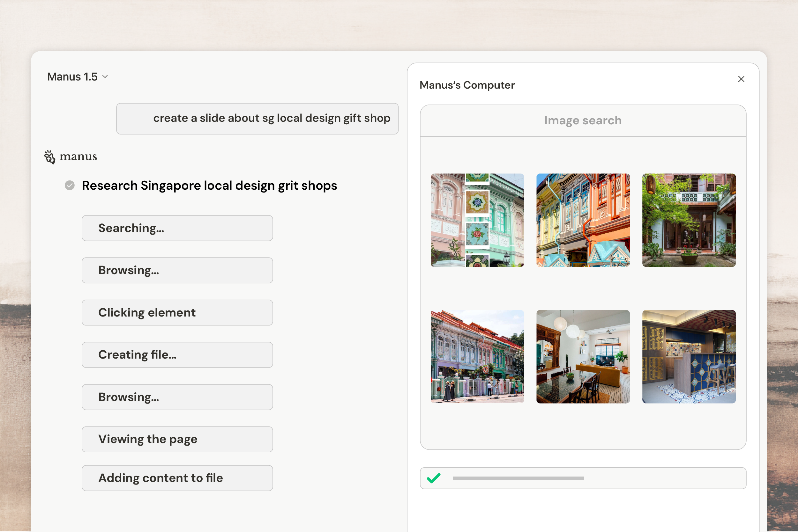Open the second Browsing... step below Creating file
The width and height of the screenshot is (798, 532).
(177, 397)
